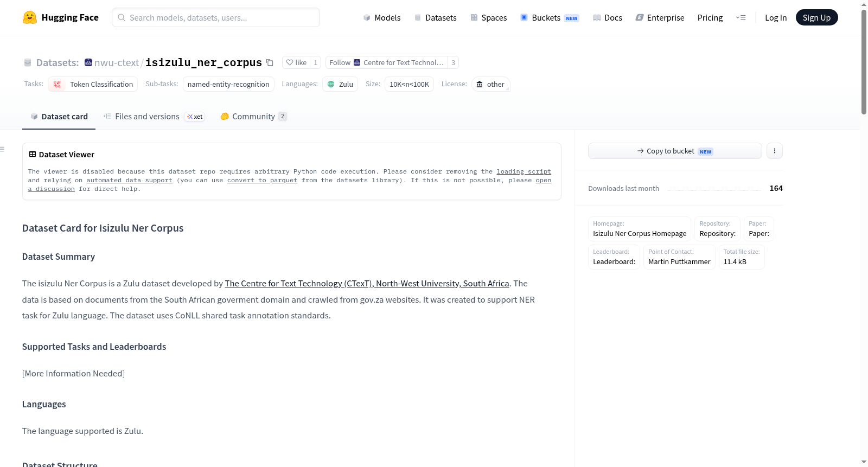868x467 pixels.
Task: Click the xet storage badge
Action: (x=195, y=117)
